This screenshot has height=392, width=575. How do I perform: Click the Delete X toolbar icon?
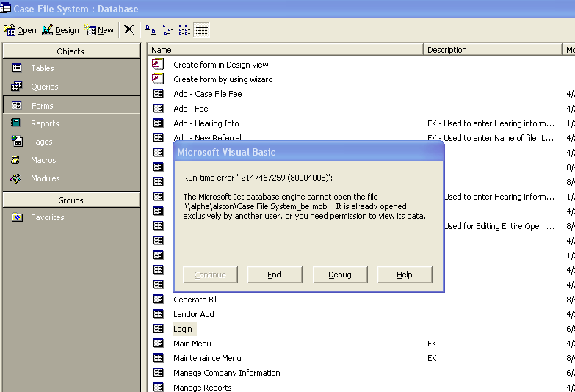tap(129, 29)
